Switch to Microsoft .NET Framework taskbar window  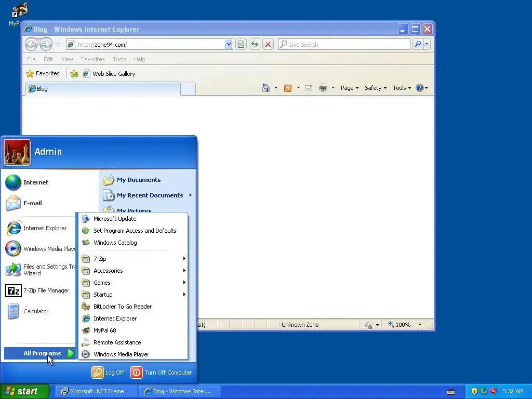pyautogui.click(x=96, y=391)
